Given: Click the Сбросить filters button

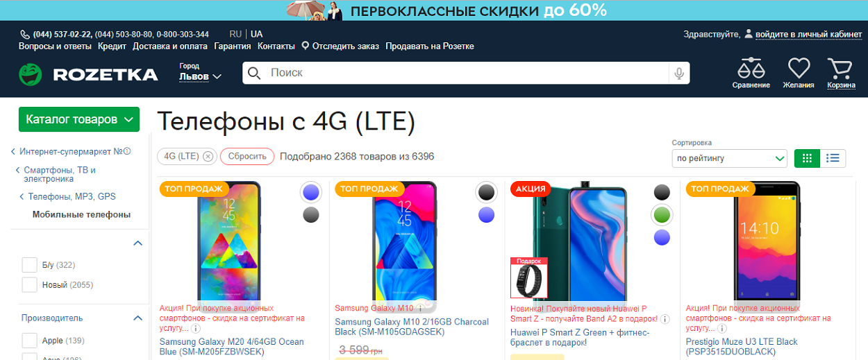Looking at the screenshot, I should pyautogui.click(x=247, y=157).
